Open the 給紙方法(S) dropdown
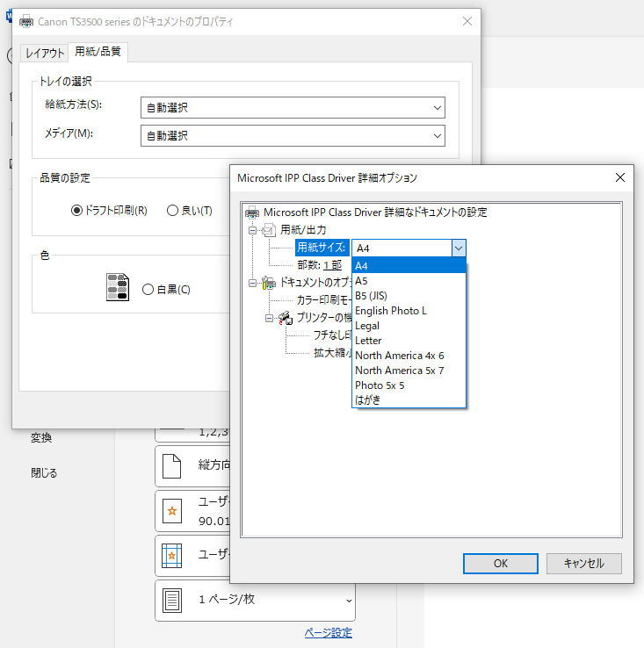 (293, 108)
